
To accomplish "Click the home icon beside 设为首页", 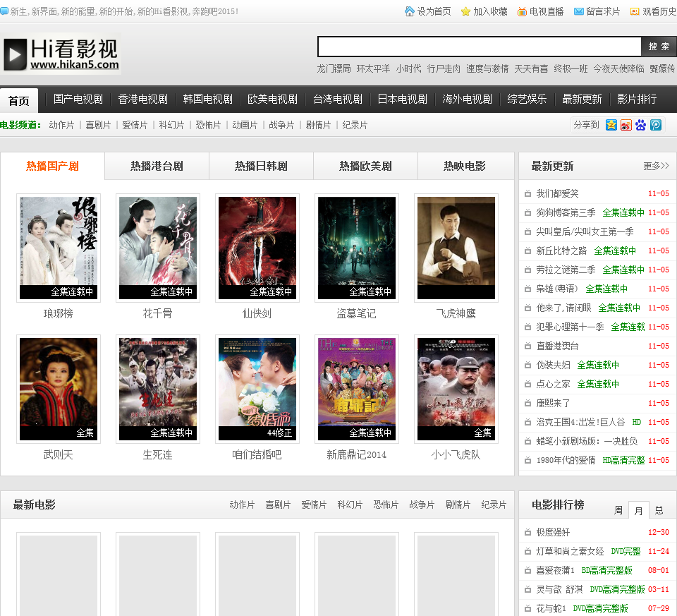I will tap(409, 11).
